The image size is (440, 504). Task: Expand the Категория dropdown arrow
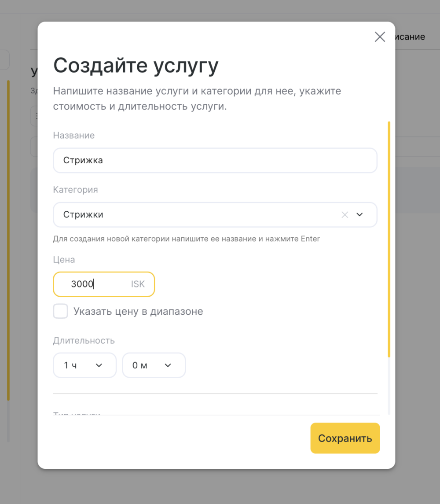359,215
